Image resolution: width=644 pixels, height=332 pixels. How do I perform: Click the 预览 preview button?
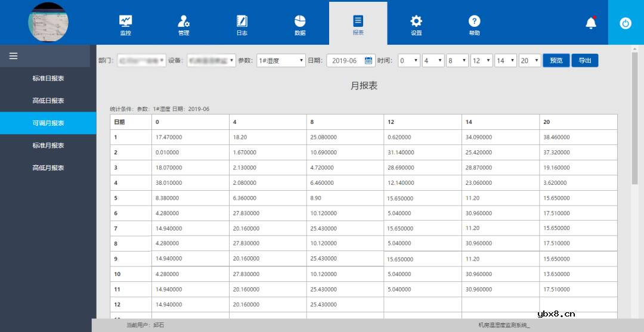point(556,61)
